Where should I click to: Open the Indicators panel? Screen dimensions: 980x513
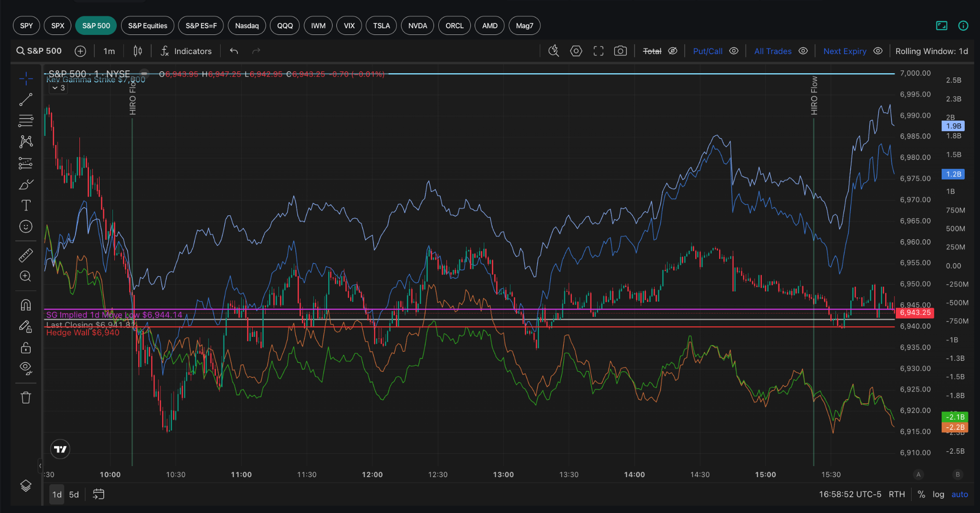(186, 51)
